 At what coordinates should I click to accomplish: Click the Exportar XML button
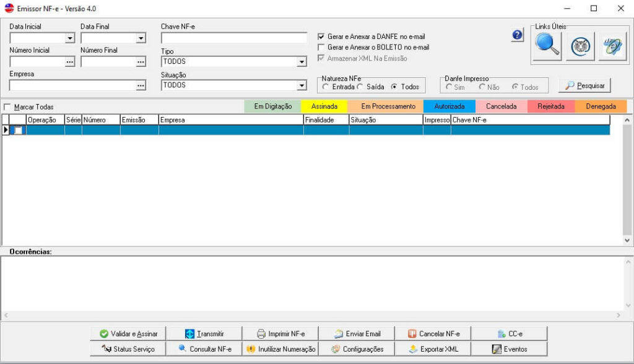click(433, 349)
